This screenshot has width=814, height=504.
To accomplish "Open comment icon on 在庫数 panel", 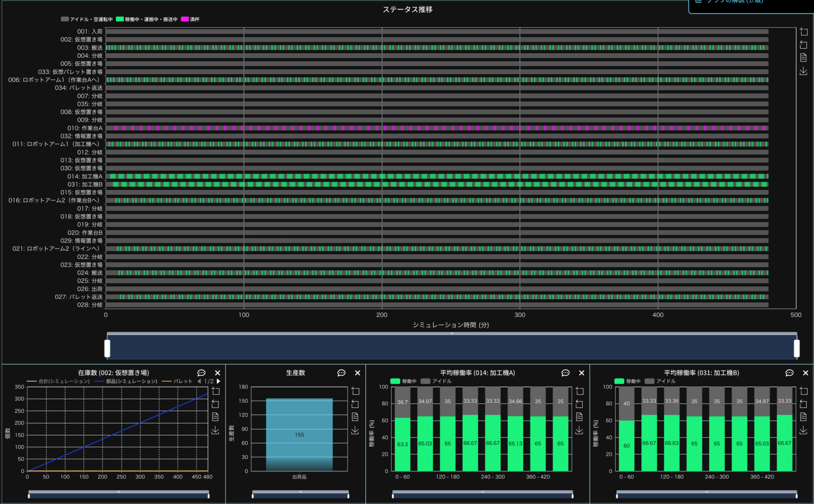I will [x=201, y=373].
